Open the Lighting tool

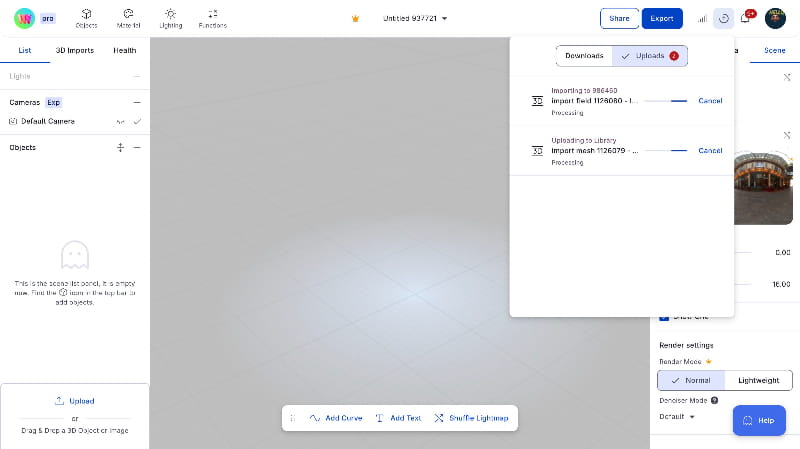pos(170,18)
